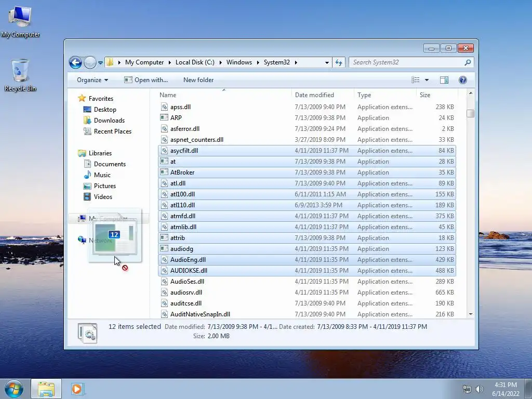Viewport: 532px width, 399px height.
Task: Expand arrow after Windows breadcrumb
Action: (258, 63)
